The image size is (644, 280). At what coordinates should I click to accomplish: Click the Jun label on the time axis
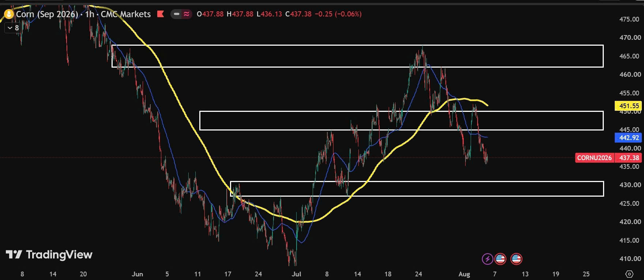(138, 274)
